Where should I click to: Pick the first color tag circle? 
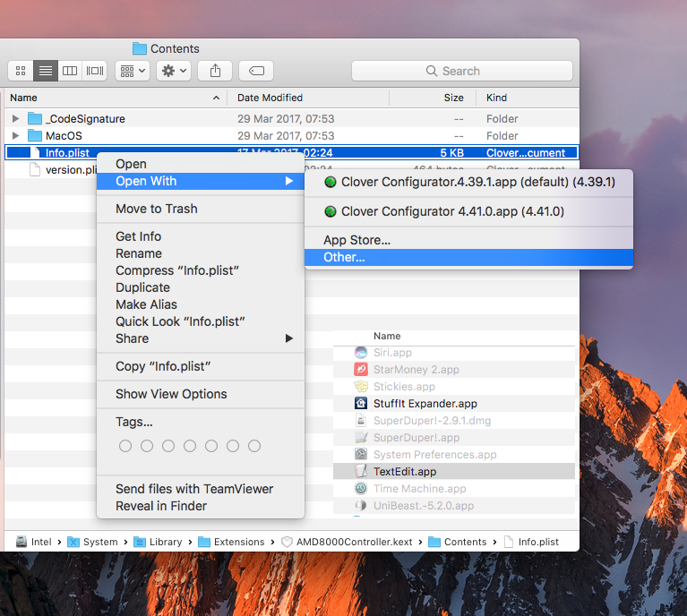pyautogui.click(x=125, y=446)
